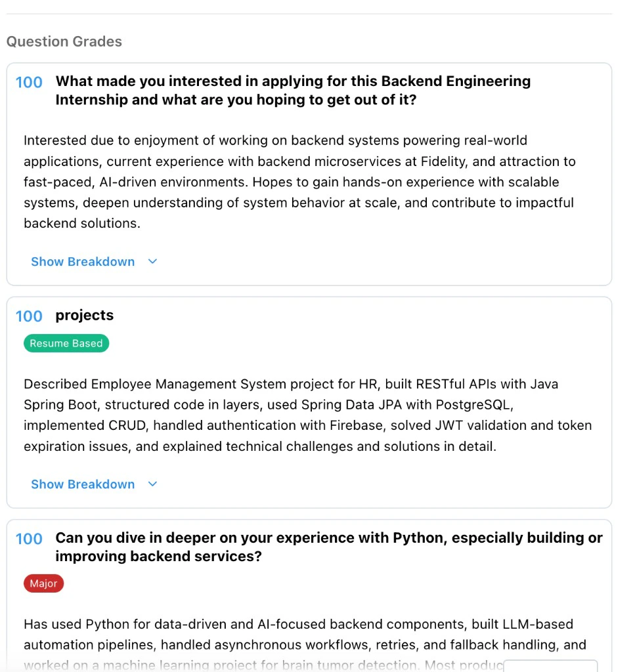Expand the chevron beside the first Show Breakdown
635x672 pixels.
(152, 261)
